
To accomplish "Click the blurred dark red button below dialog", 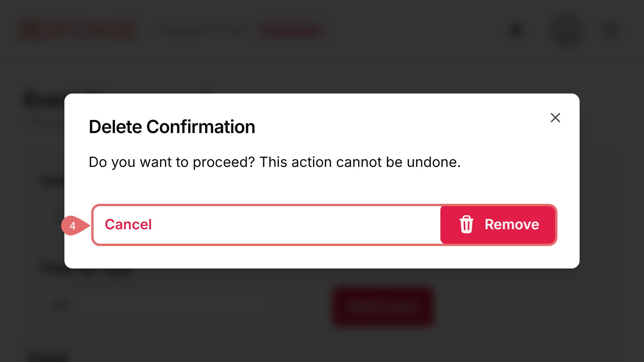I will pyautogui.click(x=383, y=306).
